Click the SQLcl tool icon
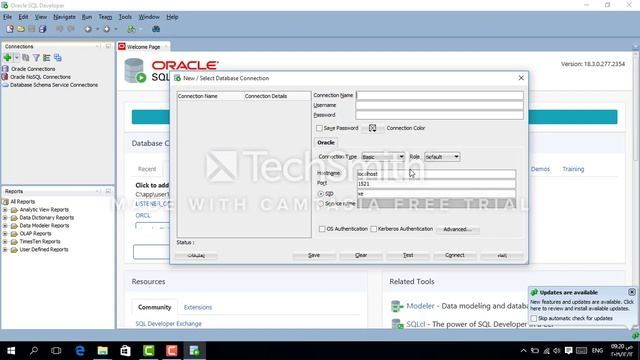The image size is (640, 360). coord(397,324)
